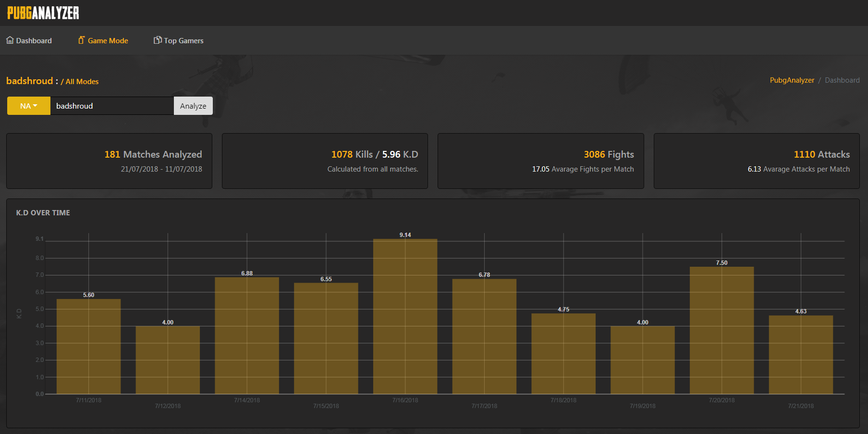The height and width of the screenshot is (434, 868).
Task: Navigate to Top Gamers
Action: tap(184, 40)
